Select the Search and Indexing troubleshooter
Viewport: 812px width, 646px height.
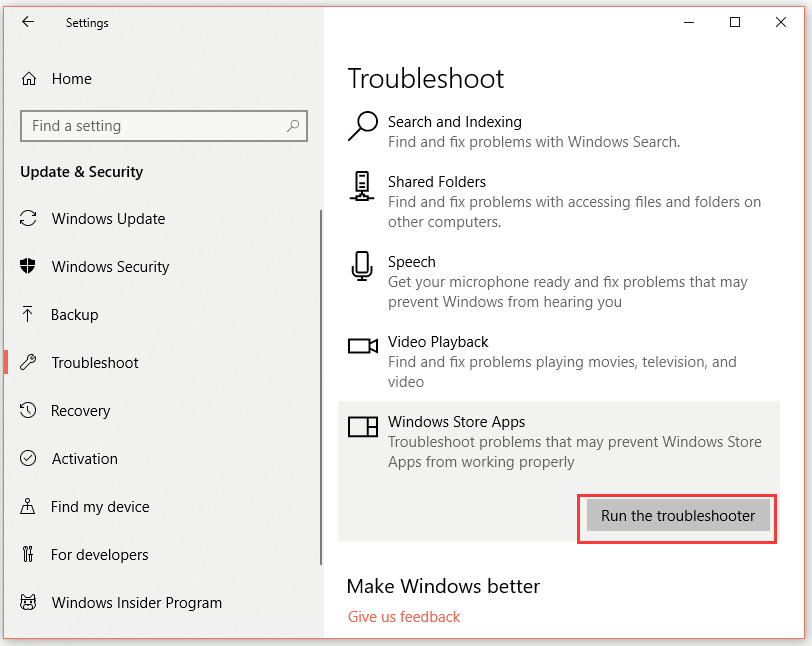[559, 132]
